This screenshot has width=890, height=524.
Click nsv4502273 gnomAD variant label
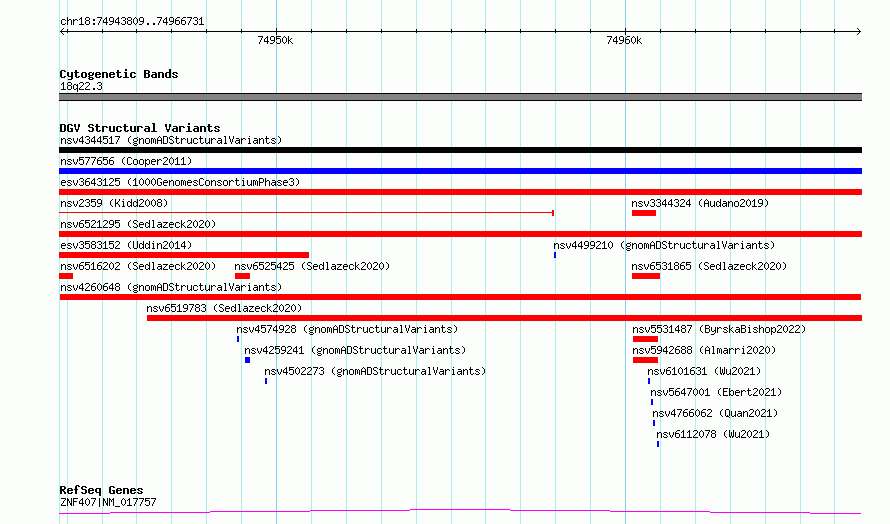(x=375, y=371)
